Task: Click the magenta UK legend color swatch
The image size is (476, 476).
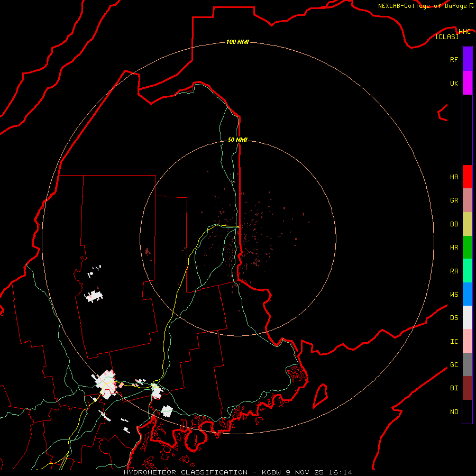Action: [467, 83]
